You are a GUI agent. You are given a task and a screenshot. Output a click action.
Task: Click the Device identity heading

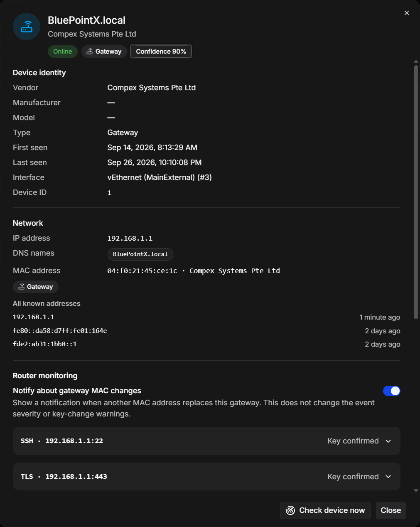click(x=39, y=73)
